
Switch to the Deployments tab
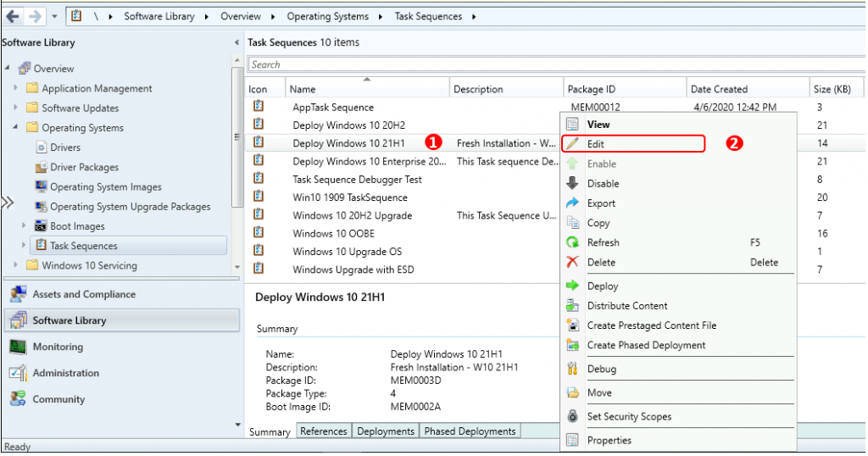386,431
